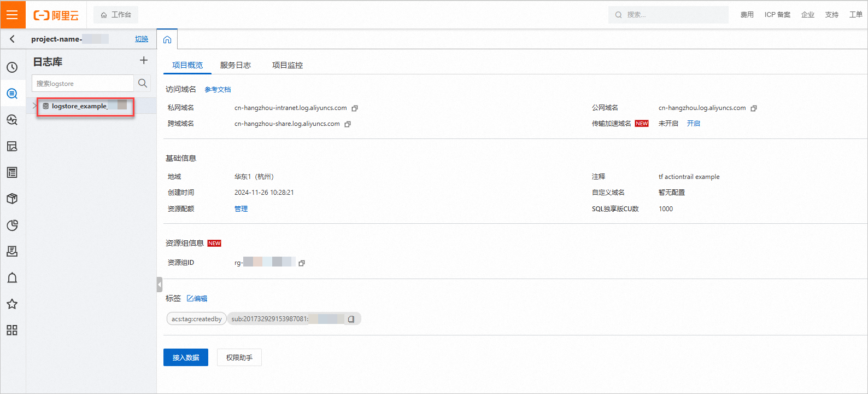Open the cube resource sidebar icon
Screen dimensions: 868x394
point(12,199)
